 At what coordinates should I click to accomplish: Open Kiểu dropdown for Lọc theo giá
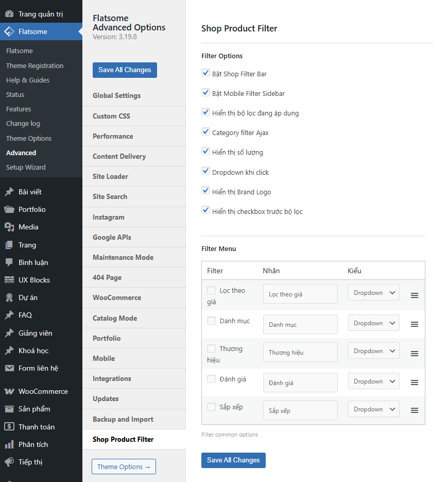pyautogui.click(x=374, y=292)
